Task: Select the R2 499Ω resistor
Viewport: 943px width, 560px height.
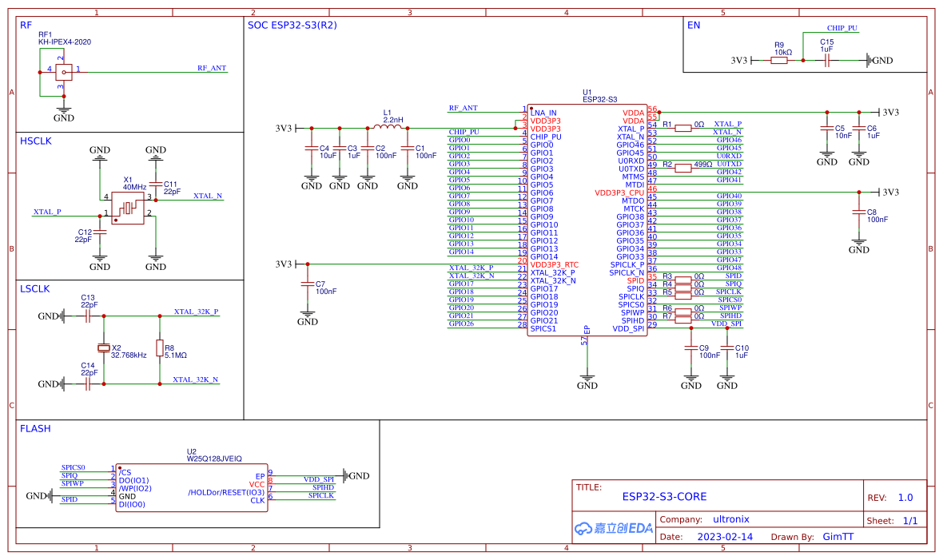Action: [x=683, y=169]
